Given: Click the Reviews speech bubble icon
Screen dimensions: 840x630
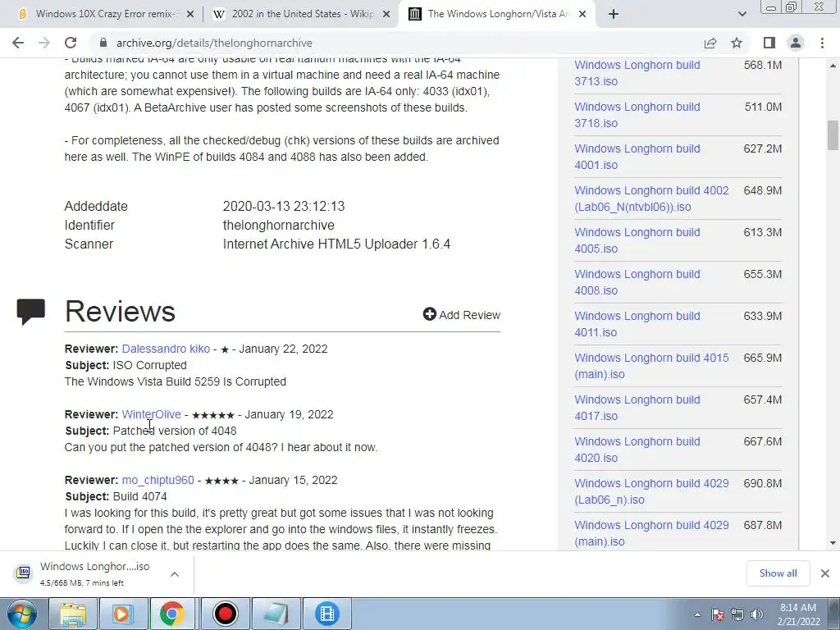Looking at the screenshot, I should coord(30,311).
